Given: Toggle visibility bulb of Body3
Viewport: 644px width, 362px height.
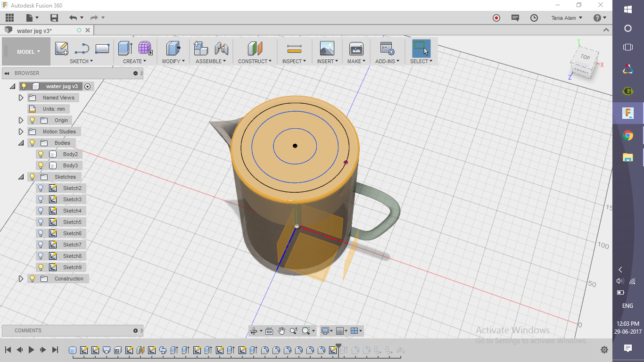Looking at the screenshot, I should 41,165.
